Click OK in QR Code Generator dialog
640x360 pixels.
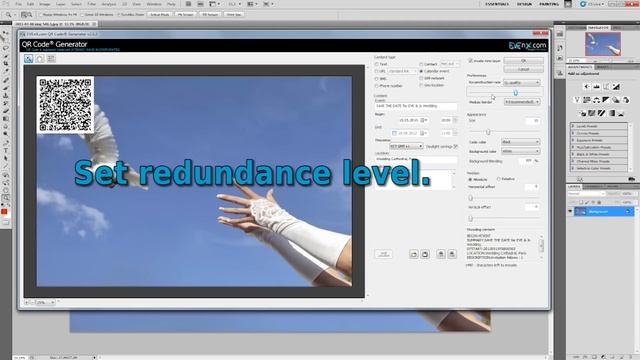coord(523,60)
